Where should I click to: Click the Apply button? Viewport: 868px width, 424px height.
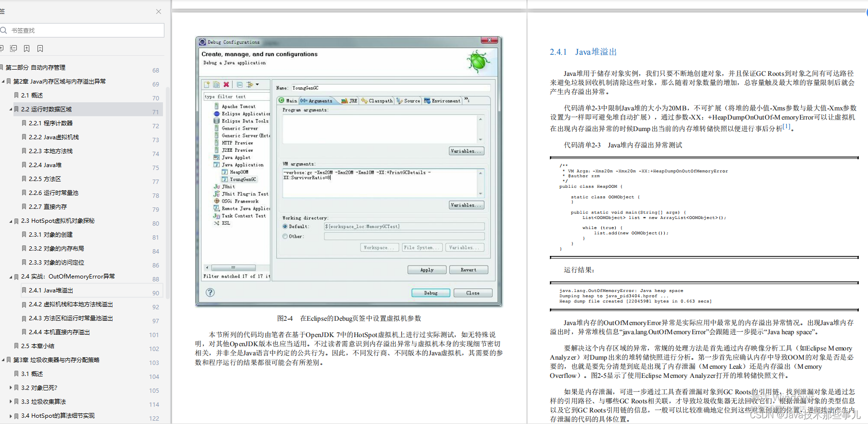427,270
